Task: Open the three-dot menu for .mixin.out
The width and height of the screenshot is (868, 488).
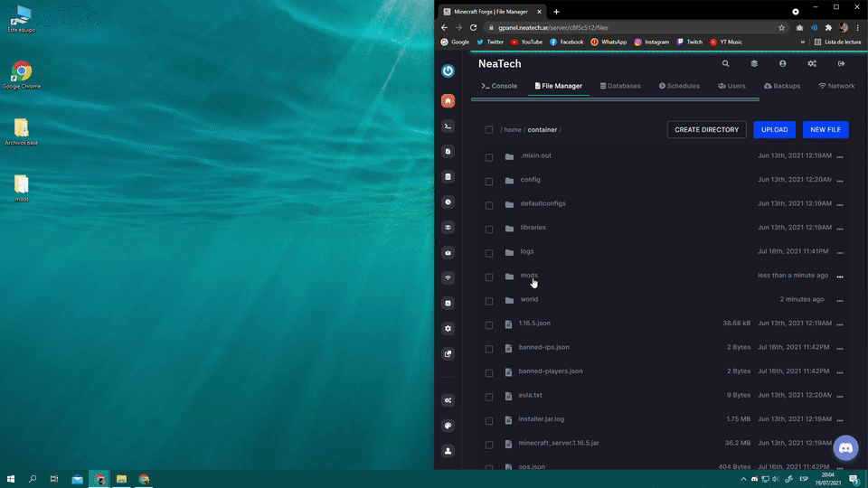Action: (x=840, y=157)
